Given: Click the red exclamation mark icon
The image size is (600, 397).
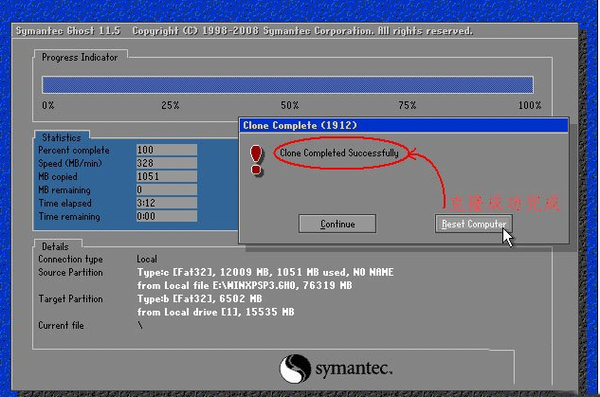Looking at the screenshot, I should tap(256, 160).
